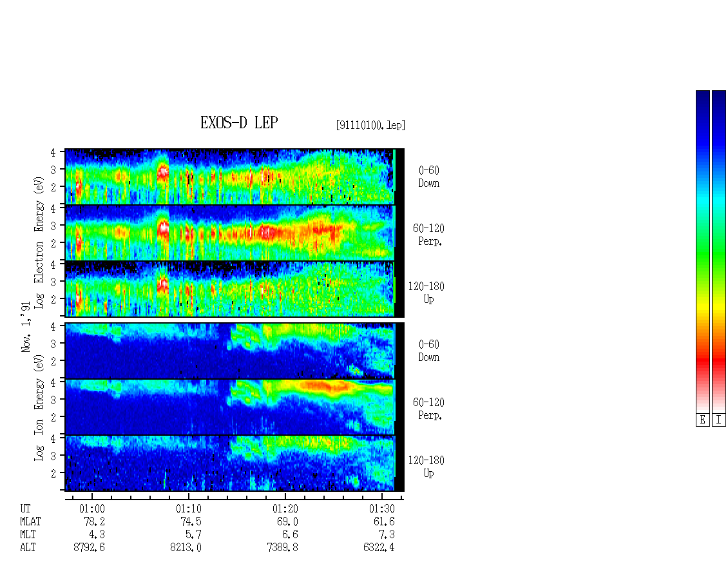Click the electron color scale bar labeled E

tap(702, 251)
